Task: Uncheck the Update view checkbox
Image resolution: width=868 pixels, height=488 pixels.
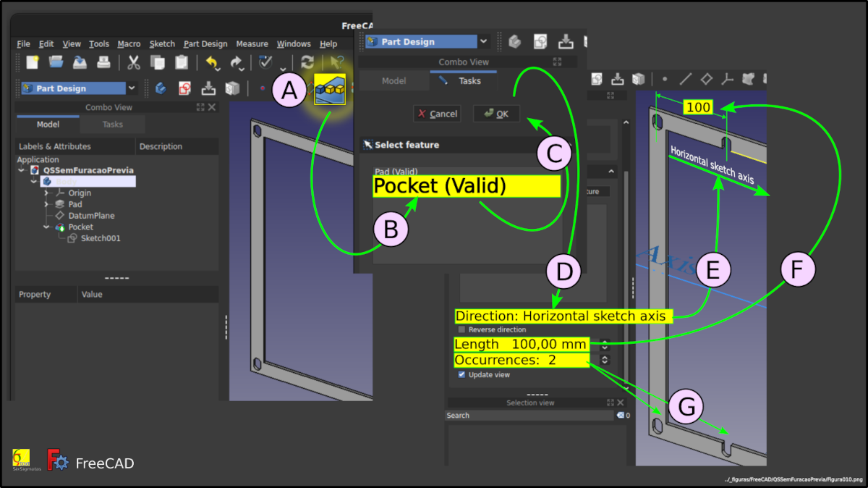Action: (x=461, y=374)
